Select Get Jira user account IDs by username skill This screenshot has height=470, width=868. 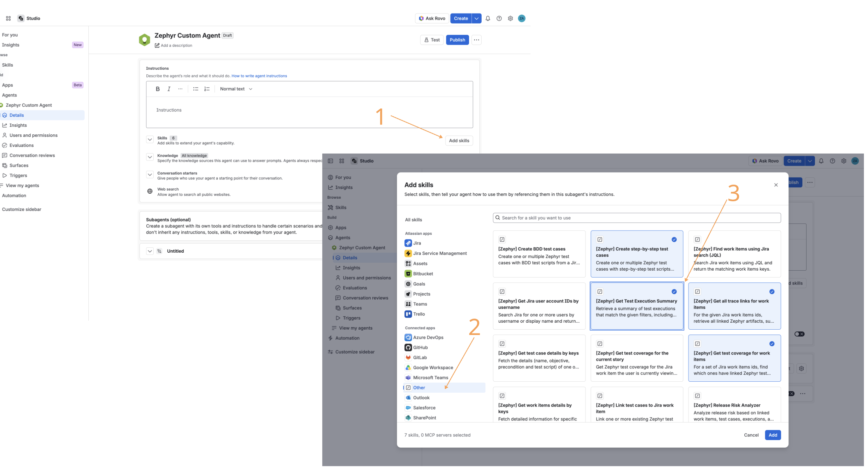point(539,306)
